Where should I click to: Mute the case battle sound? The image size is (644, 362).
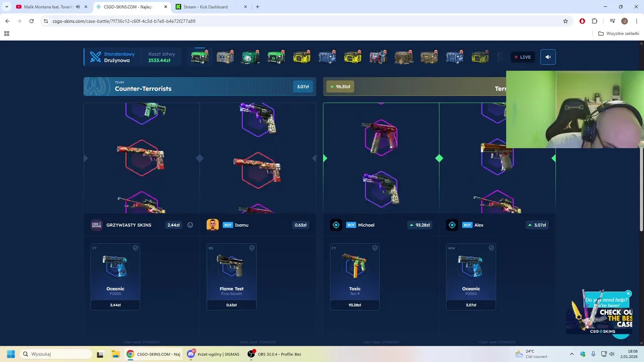[x=548, y=57]
